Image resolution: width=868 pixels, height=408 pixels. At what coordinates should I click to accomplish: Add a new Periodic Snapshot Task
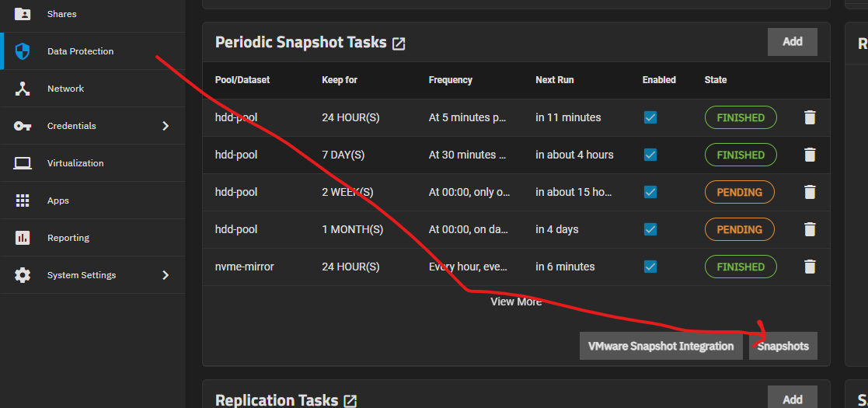click(x=792, y=42)
